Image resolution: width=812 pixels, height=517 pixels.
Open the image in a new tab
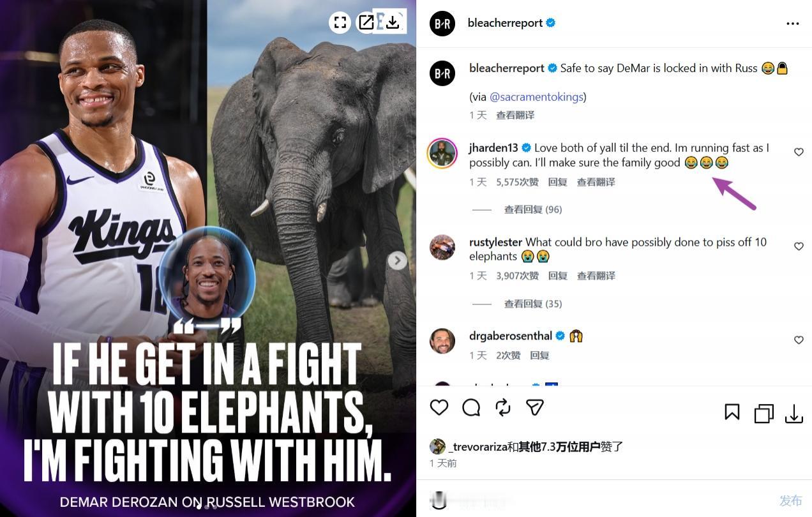tap(366, 23)
